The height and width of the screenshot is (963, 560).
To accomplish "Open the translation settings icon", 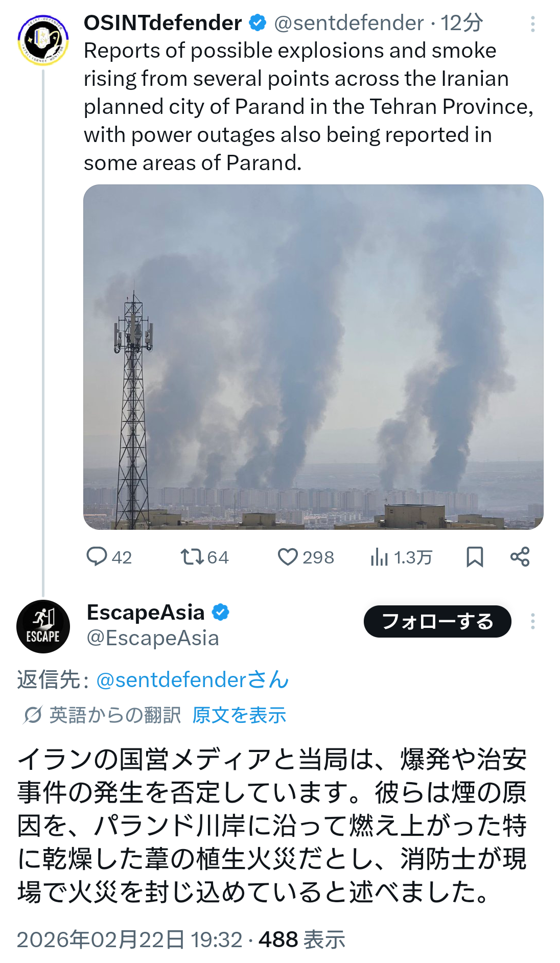I will 32,715.
